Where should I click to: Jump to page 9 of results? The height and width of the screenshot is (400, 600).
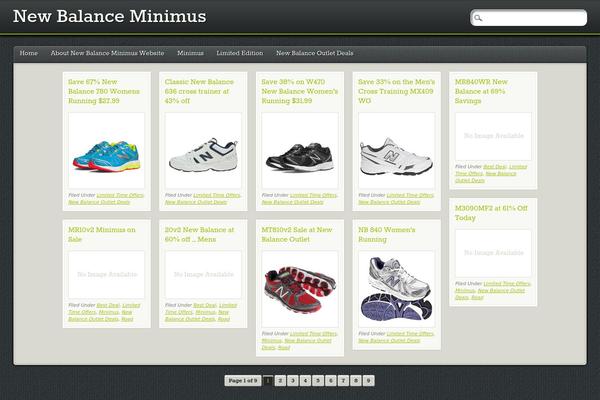tap(368, 380)
